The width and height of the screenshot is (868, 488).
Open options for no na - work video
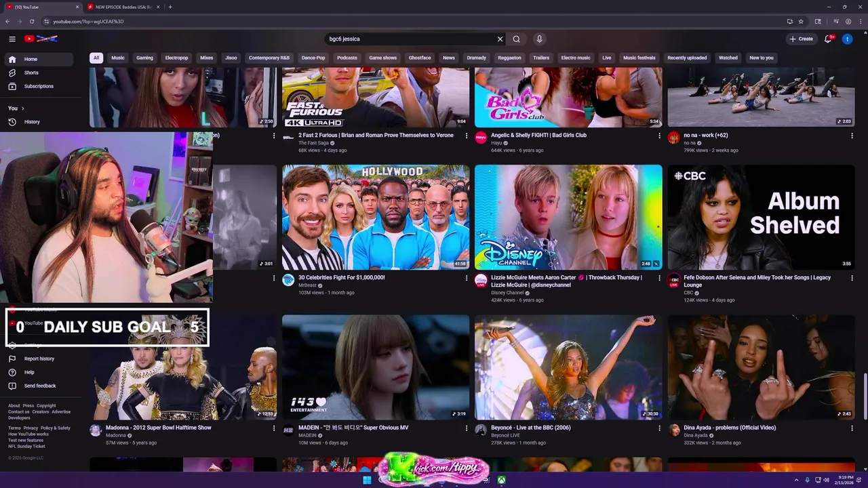click(852, 136)
